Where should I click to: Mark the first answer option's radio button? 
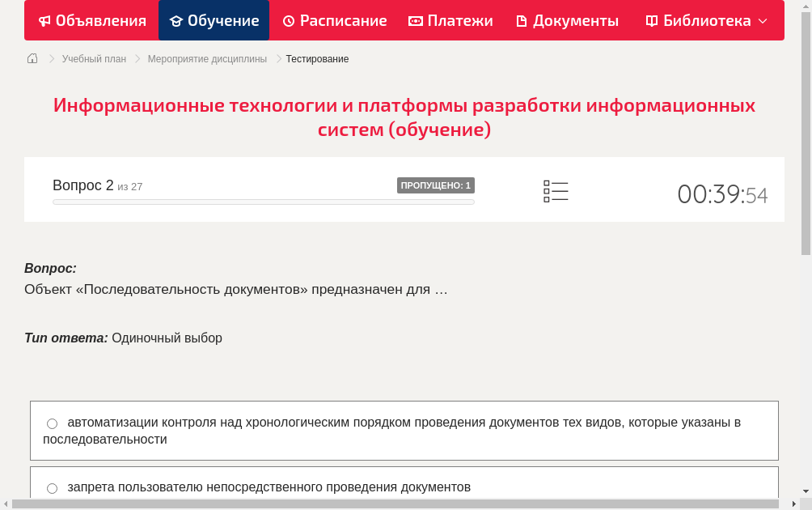click(52, 423)
